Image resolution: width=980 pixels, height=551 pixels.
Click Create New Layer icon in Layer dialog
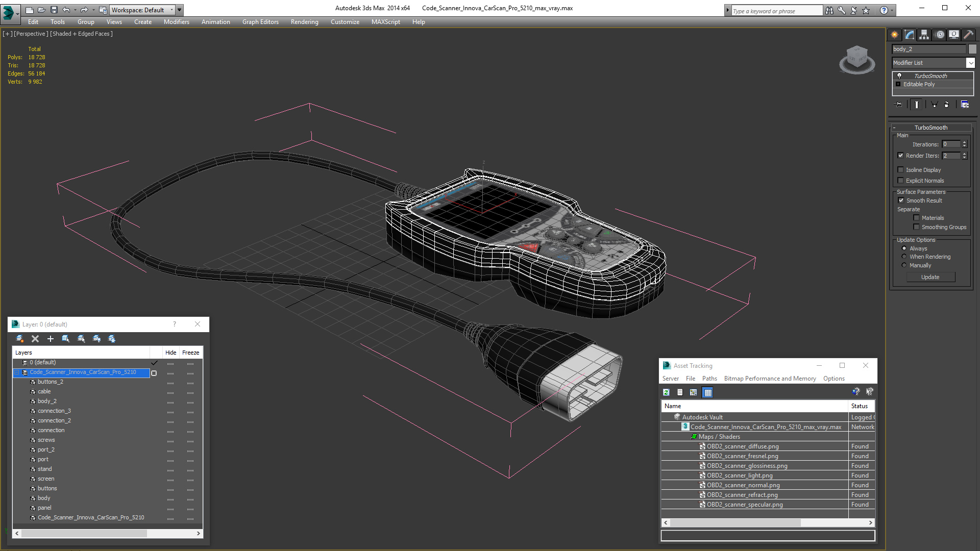point(20,339)
